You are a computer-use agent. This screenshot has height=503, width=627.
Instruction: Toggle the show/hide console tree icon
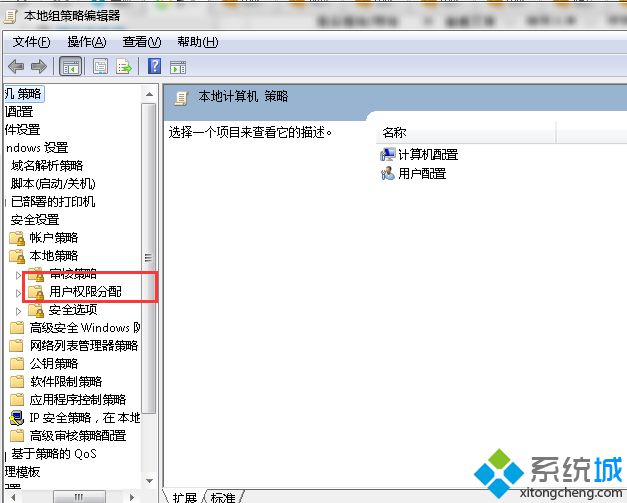[x=71, y=66]
